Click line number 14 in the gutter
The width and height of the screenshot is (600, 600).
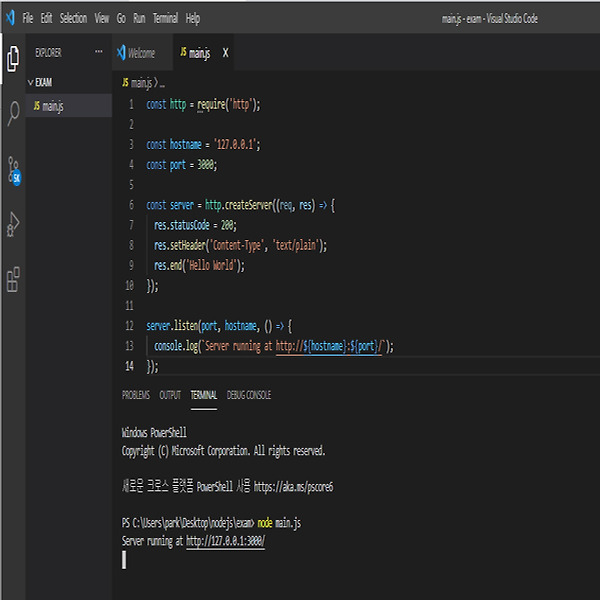(x=129, y=366)
